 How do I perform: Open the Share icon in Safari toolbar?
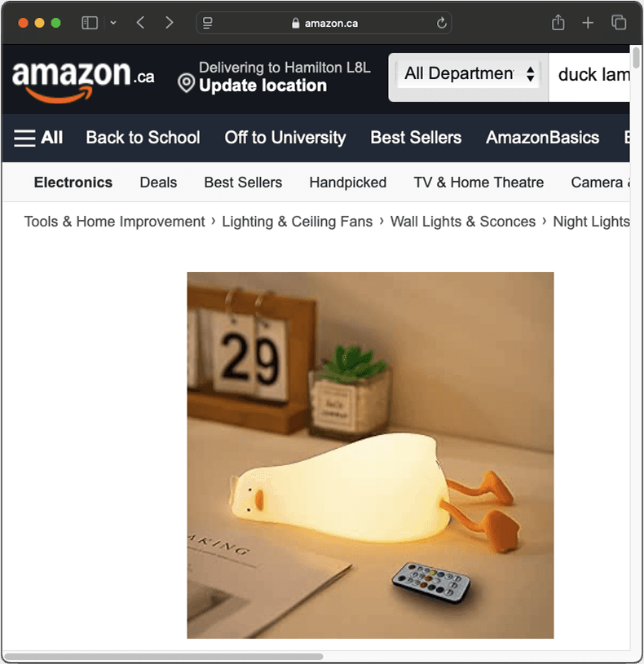coord(558,23)
